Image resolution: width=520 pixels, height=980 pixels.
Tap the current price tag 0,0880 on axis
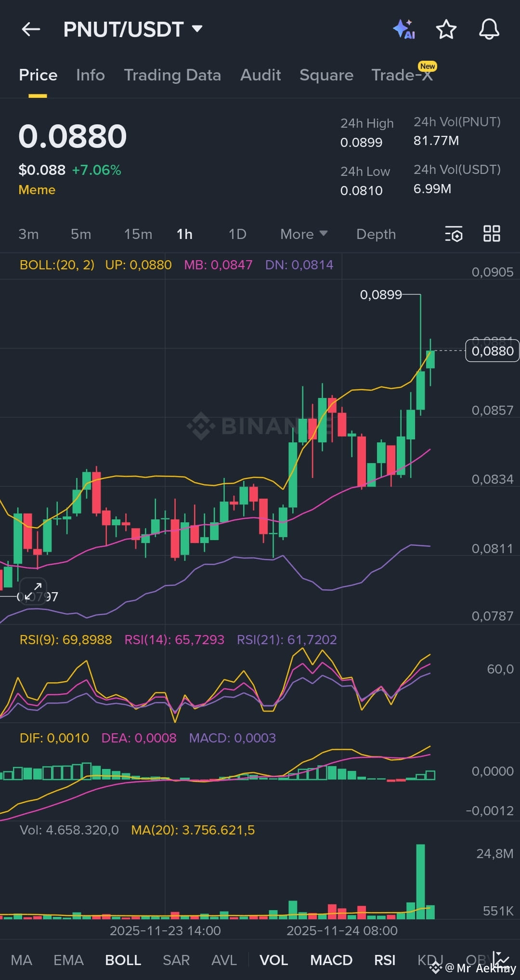pyautogui.click(x=492, y=351)
